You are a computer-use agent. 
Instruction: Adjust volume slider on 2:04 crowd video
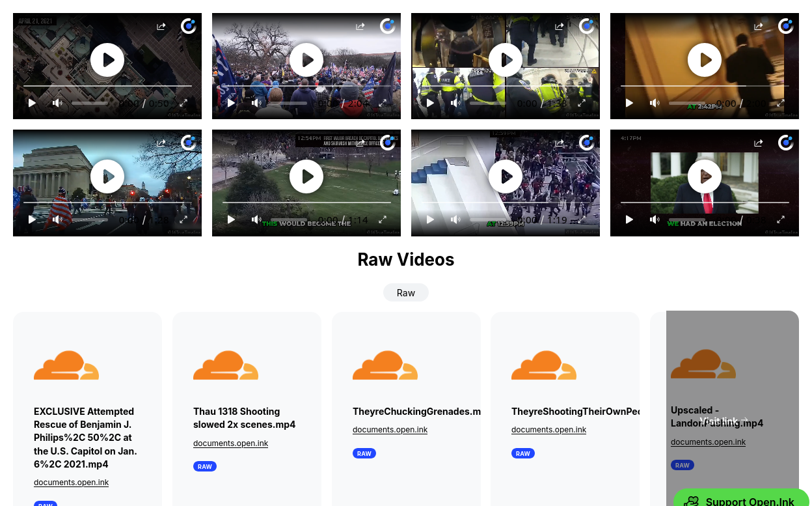point(289,103)
